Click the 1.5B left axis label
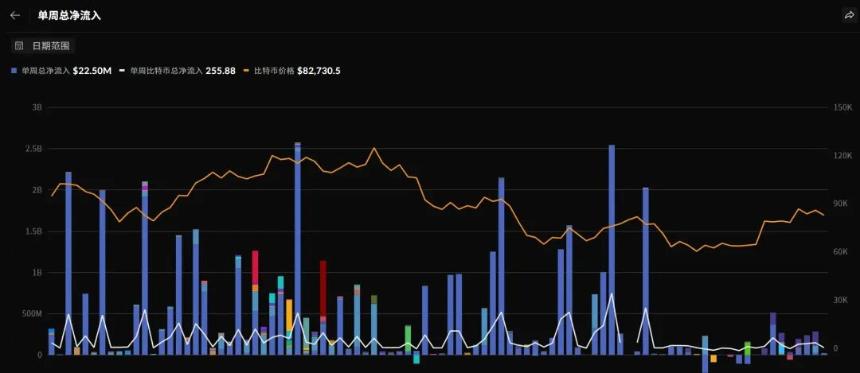 coord(34,231)
